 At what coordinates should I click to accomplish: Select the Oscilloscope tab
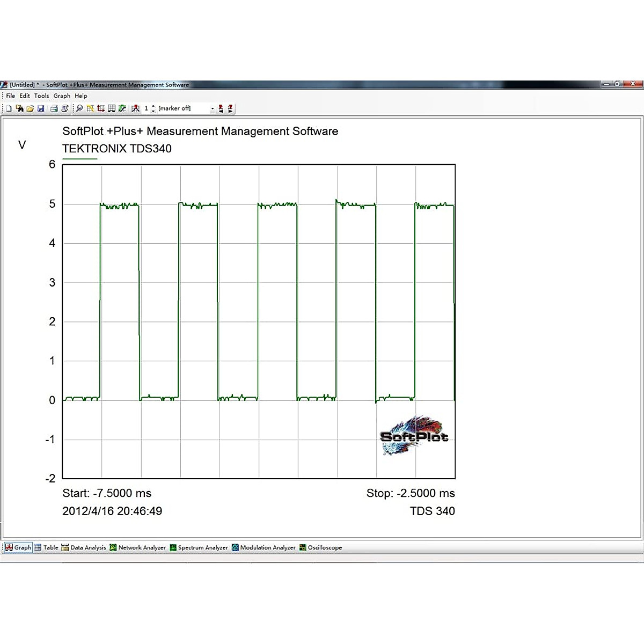[321, 547]
